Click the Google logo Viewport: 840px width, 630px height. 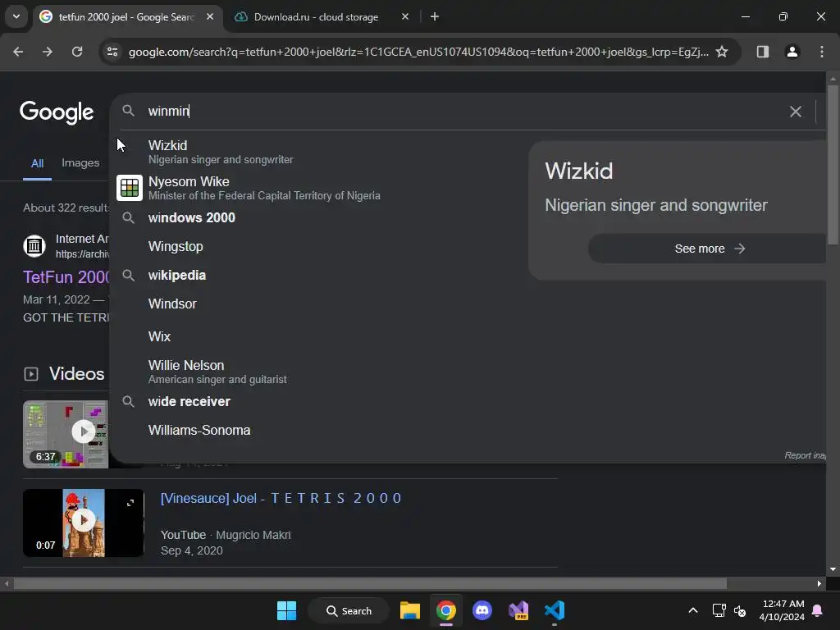(57, 112)
